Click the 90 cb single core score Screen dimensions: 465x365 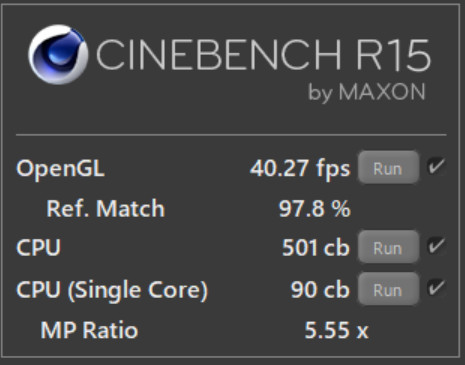[x=320, y=290]
